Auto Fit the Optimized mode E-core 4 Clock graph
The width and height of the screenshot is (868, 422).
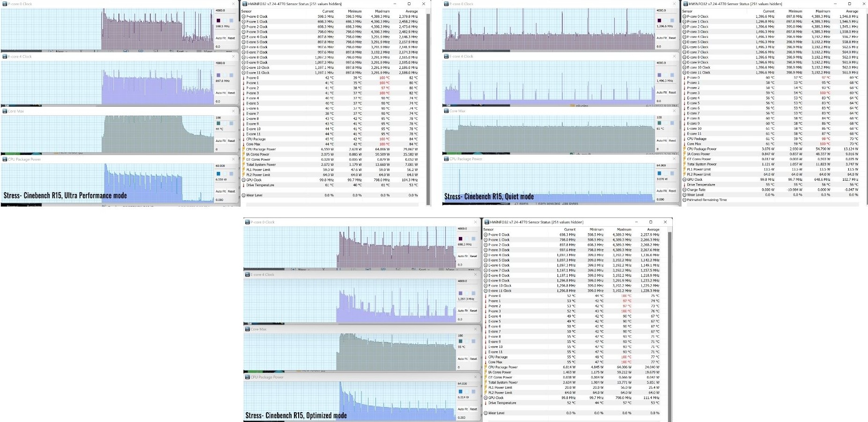click(x=463, y=311)
